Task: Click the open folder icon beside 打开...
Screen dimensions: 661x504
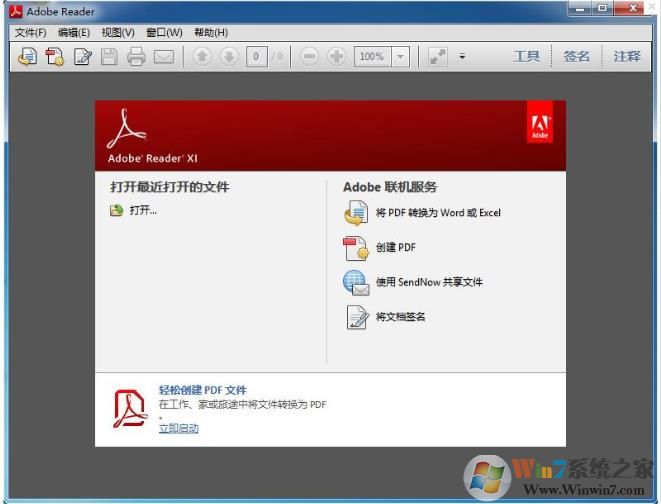Action: point(116,210)
